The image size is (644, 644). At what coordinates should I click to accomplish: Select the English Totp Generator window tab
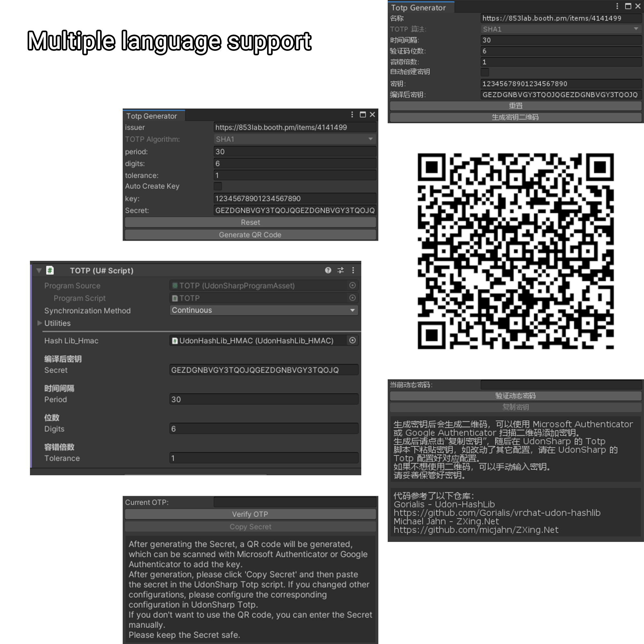tap(151, 116)
